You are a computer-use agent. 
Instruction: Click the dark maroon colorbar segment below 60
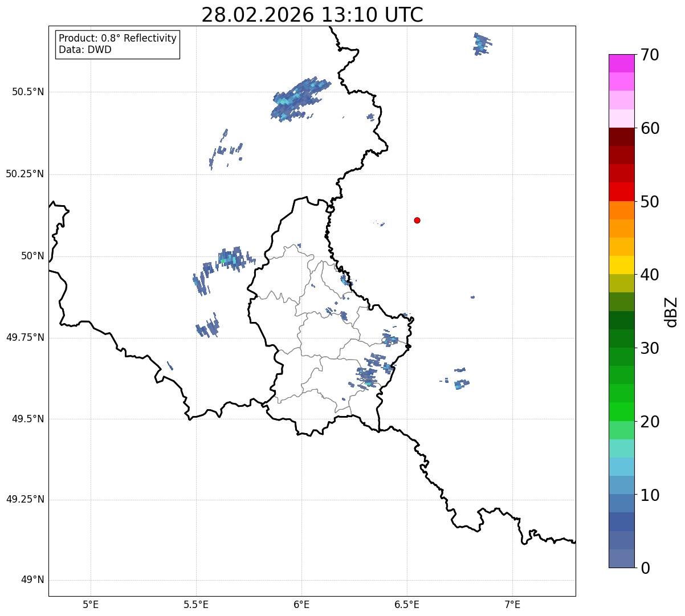621,137
